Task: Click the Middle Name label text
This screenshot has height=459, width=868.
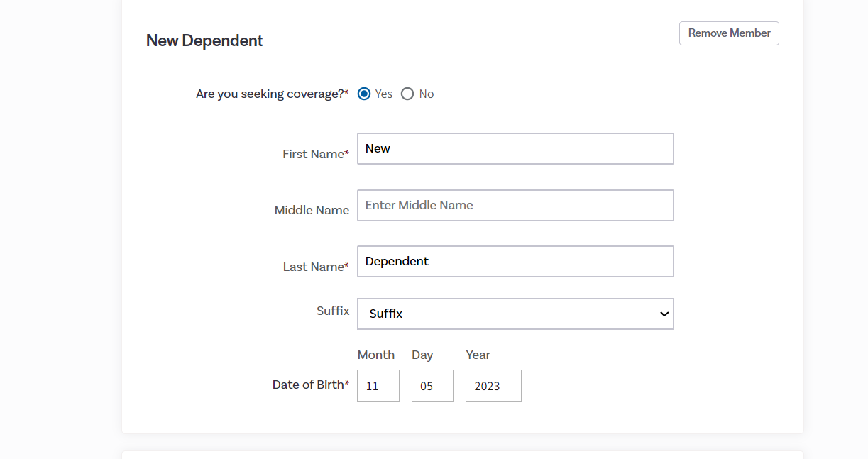Action: coord(312,210)
